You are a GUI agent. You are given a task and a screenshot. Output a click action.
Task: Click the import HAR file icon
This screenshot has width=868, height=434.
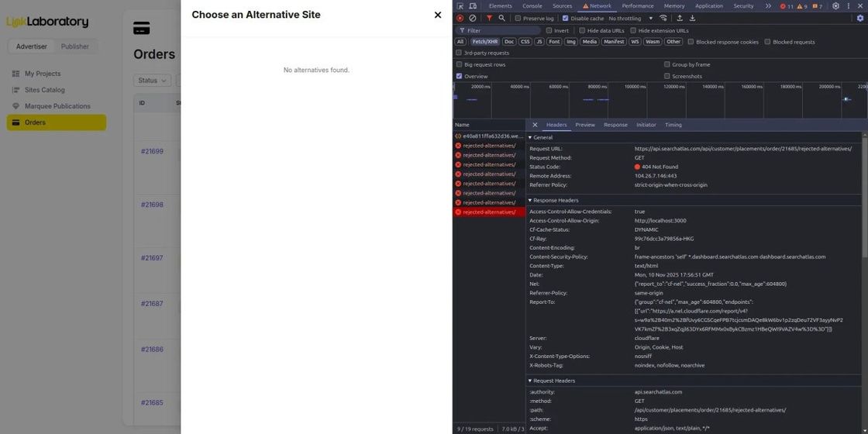[680, 18]
